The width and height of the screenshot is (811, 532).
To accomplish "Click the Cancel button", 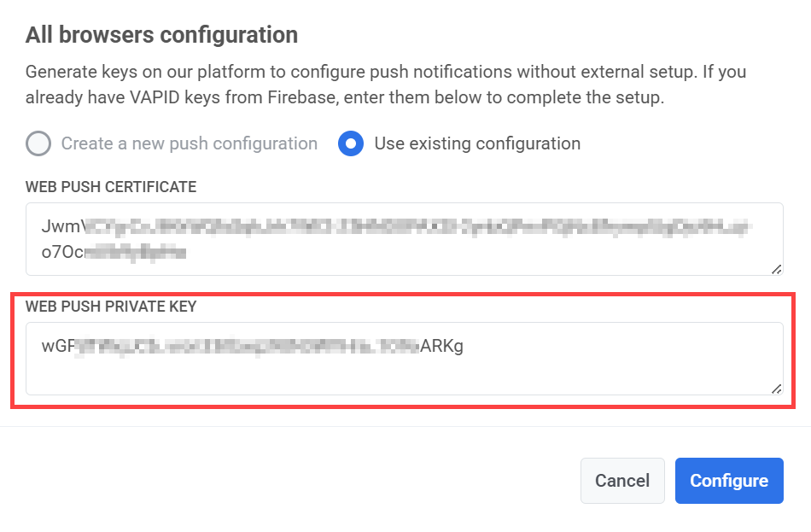I will coord(622,480).
